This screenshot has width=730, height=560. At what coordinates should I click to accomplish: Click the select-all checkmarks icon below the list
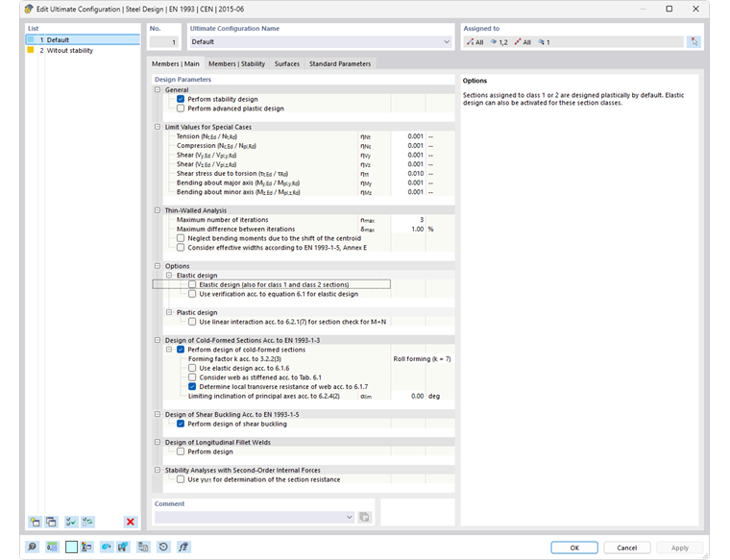[x=71, y=522]
